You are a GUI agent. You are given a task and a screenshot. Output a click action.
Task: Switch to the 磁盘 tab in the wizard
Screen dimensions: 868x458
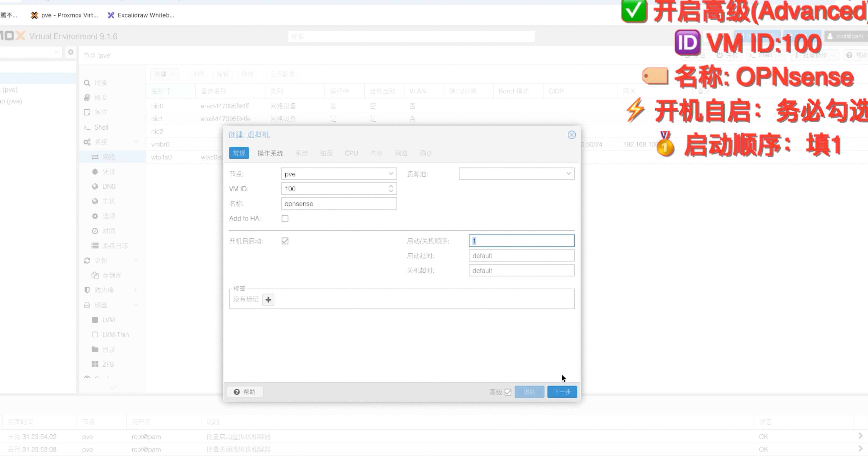[326, 153]
